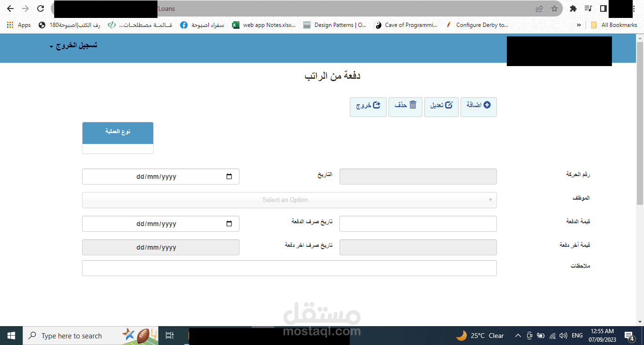Click the قيمة أخر دفعة field
This screenshot has width=644, height=345.
click(418, 247)
